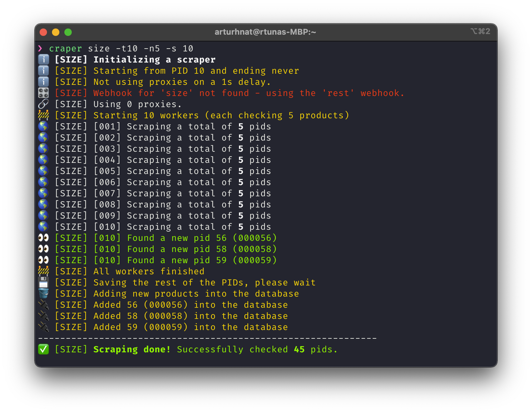This screenshot has width=532, height=413.
Task: Click the info icon beside 'Starting from PID 10'
Action: [43, 71]
